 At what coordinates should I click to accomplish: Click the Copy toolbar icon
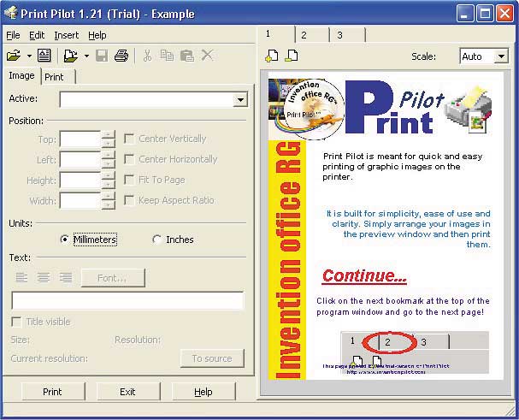click(x=167, y=56)
